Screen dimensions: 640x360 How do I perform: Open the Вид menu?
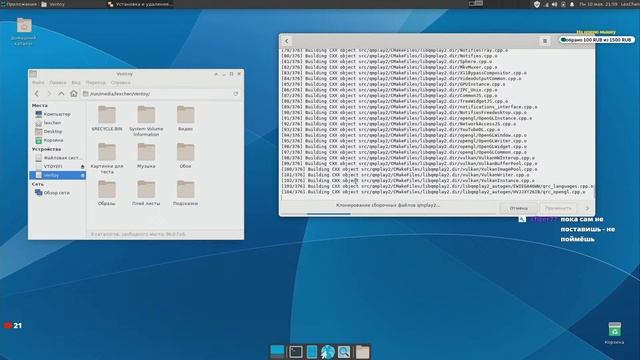click(76, 82)
